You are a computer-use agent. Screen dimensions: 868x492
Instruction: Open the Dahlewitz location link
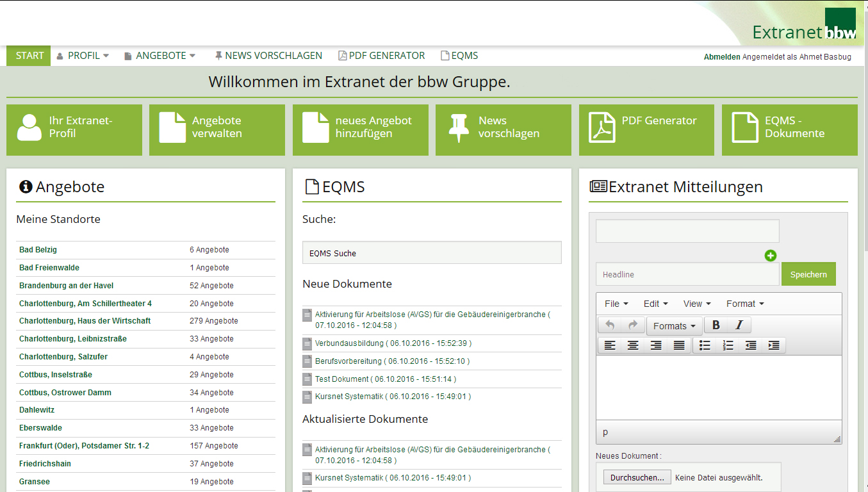[37, 410]
